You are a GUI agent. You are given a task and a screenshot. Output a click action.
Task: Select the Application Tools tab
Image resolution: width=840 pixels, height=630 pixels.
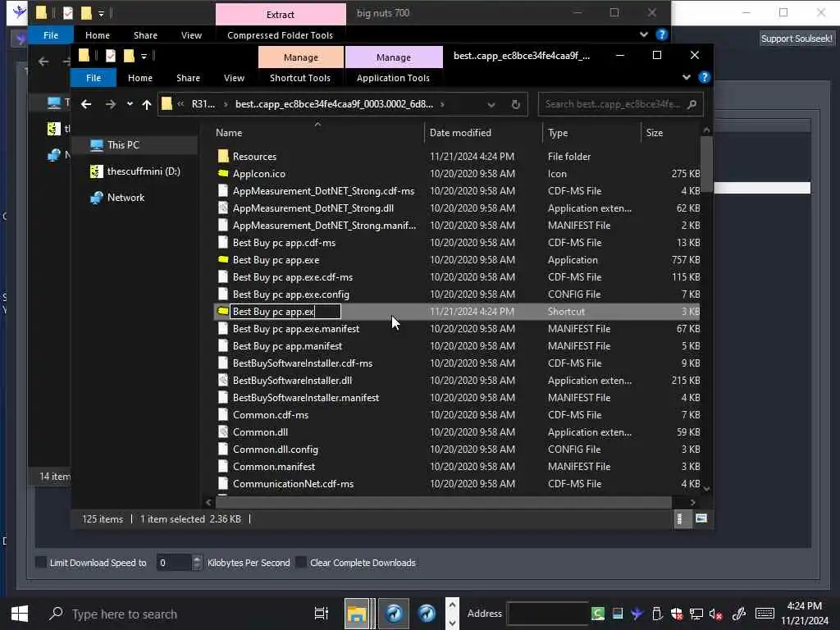click(393, 78)
